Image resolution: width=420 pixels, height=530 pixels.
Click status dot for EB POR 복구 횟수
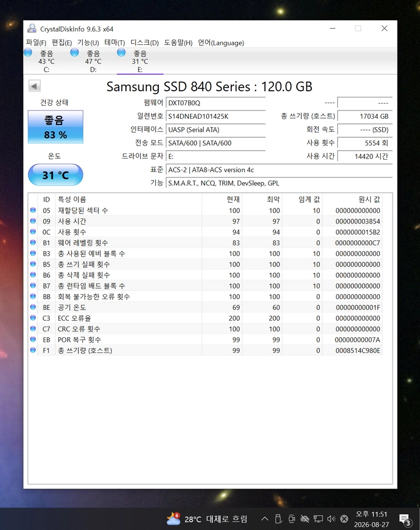click(33, 339)
